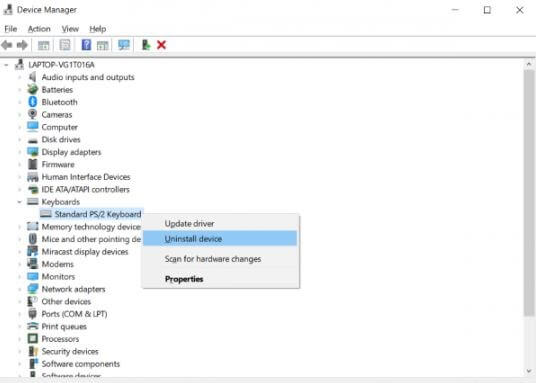Choose Scan for hardware changes in context menu

pos(220,259)
